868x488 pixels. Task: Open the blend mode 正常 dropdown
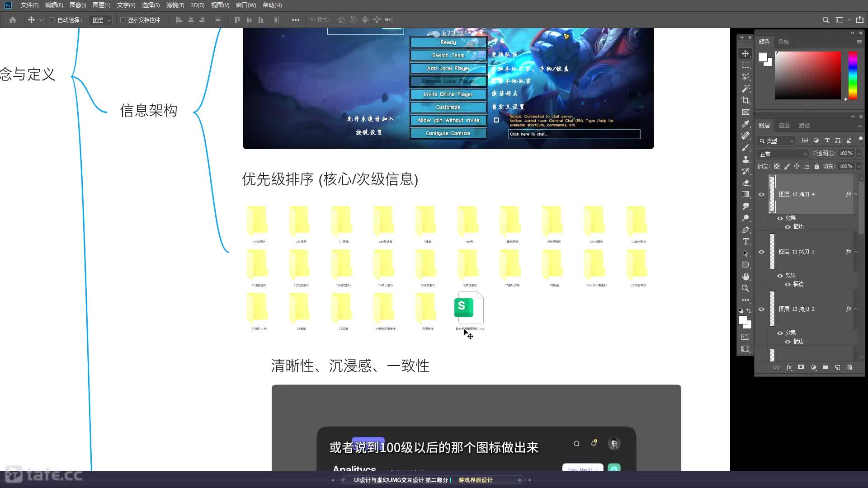pyautogui.click(x=783, y=154)
